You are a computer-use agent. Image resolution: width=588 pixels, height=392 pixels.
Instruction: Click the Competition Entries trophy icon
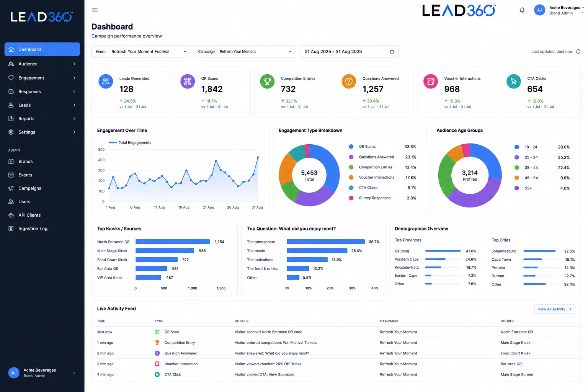click(267, 82)
